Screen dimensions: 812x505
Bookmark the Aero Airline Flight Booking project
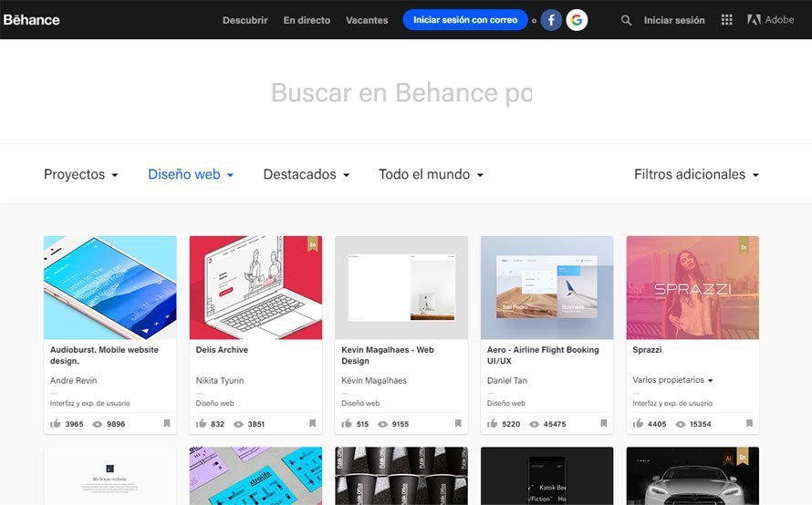(603, 423)
